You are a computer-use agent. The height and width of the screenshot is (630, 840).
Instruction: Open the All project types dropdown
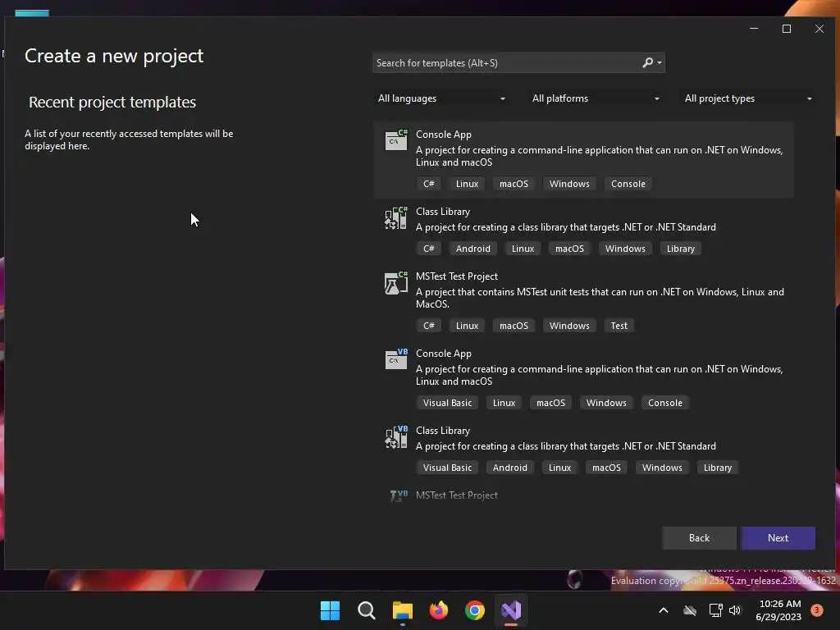(748, 98)
